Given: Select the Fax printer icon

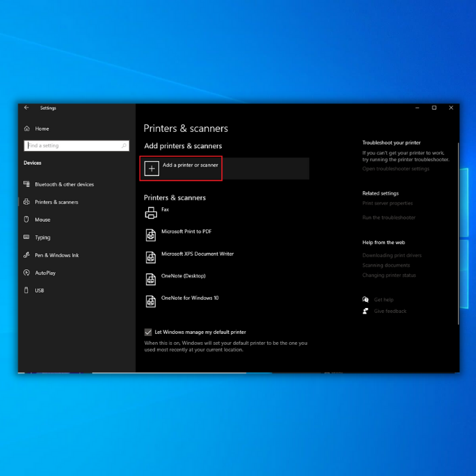Looking at the screenshot, I should [151, 213].
